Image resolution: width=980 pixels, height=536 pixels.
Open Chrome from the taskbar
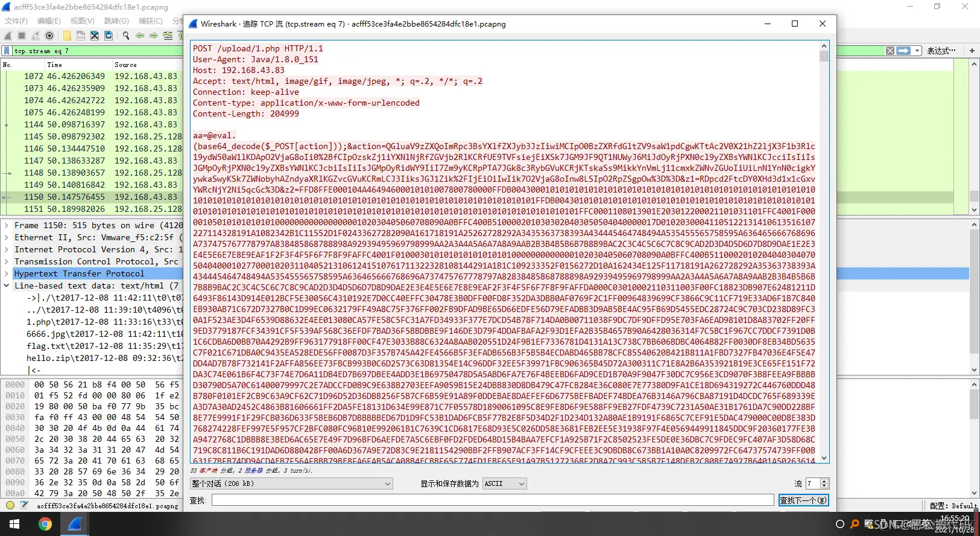45,524
